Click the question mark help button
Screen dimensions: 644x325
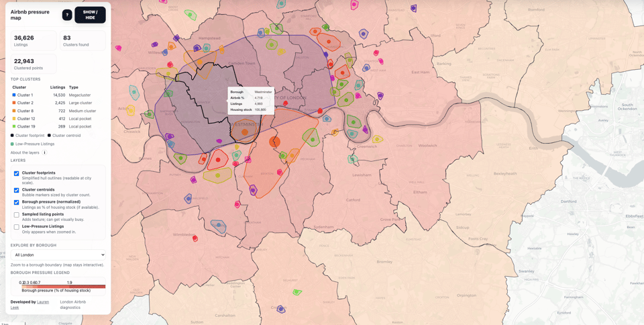67,15
